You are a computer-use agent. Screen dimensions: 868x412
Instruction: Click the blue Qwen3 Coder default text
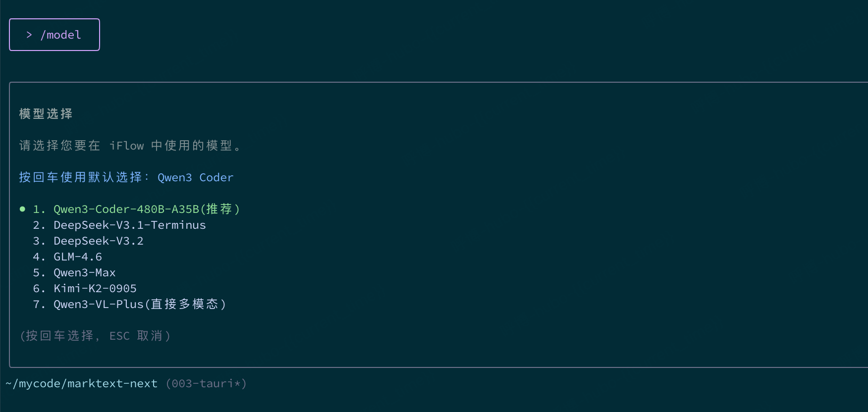[195, 177]
